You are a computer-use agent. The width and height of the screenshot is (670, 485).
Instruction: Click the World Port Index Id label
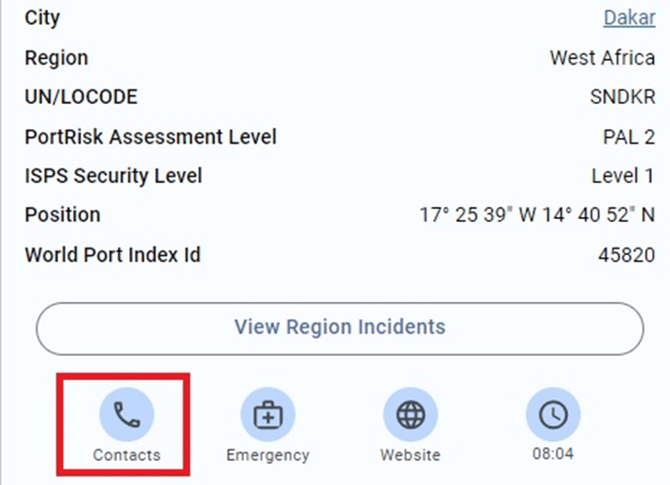click(x=112, y=254)
